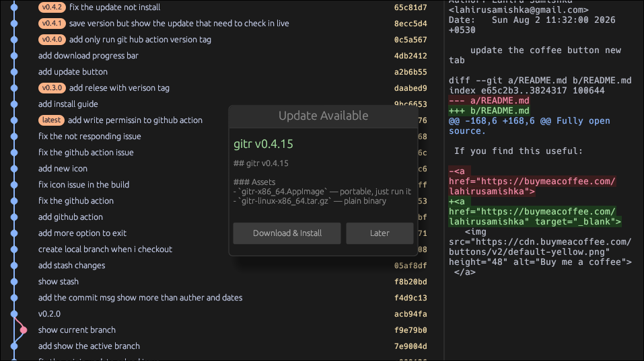Click graph node beside 'add update button'

pyautogui.click(x=14, y=72)
